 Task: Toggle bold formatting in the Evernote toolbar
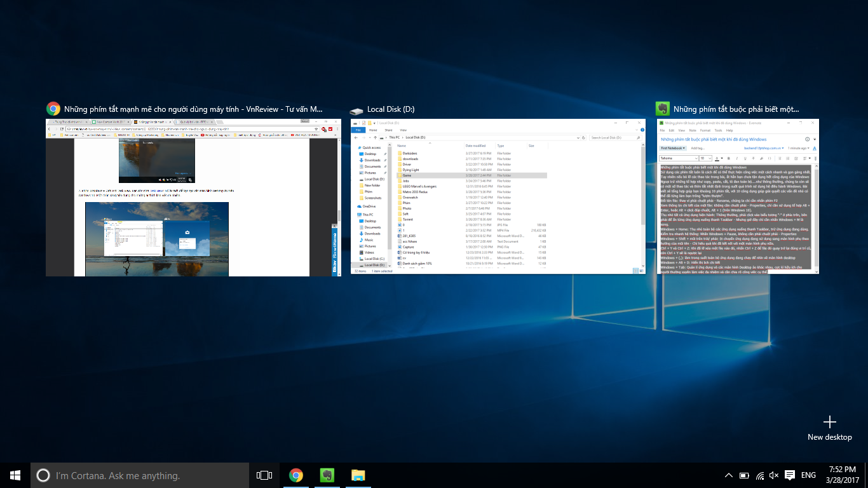click(729, 158)
